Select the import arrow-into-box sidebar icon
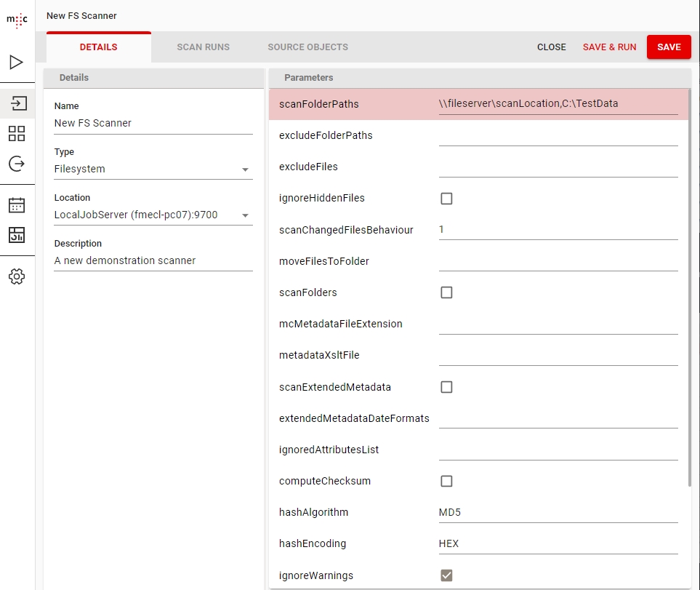This screenshot has width=700, height=590. point(17,103)
